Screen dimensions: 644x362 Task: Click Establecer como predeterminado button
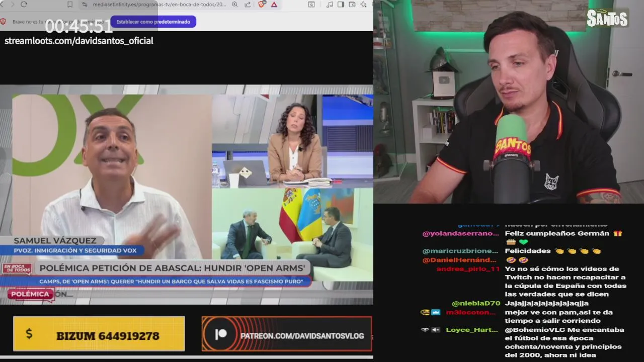(153, 22)
